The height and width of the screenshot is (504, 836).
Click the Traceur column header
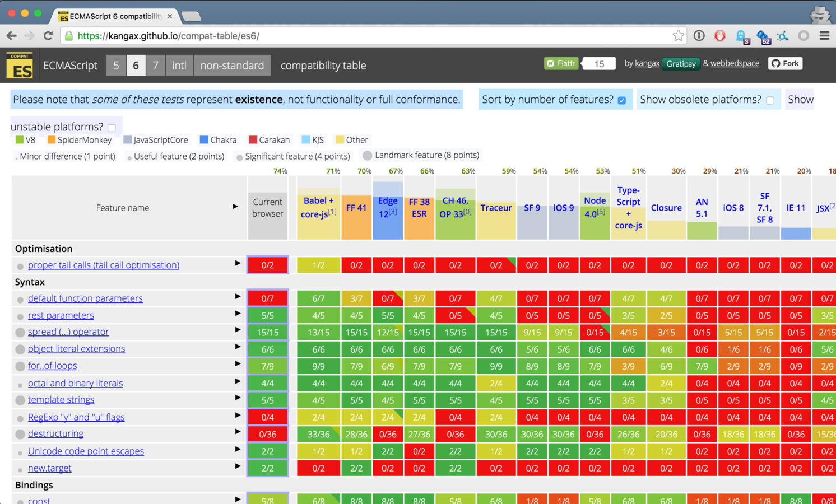(x=496, y=208)
